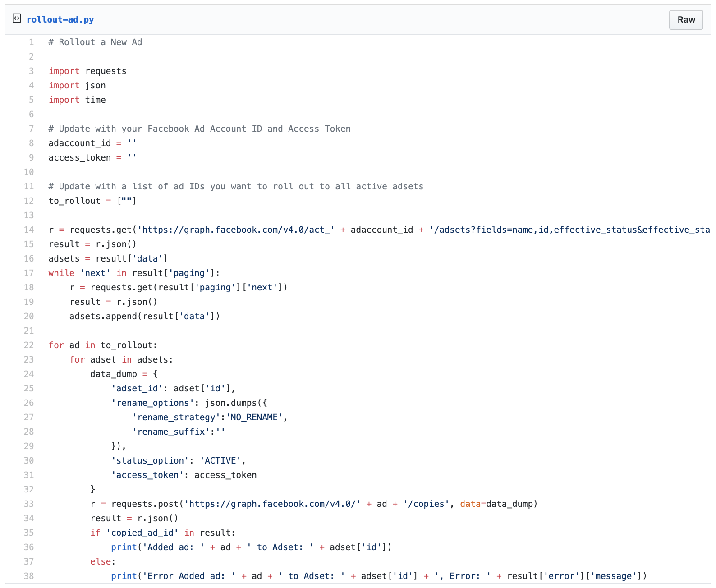Click the comment about Facebook Ad Account ID

199,129
